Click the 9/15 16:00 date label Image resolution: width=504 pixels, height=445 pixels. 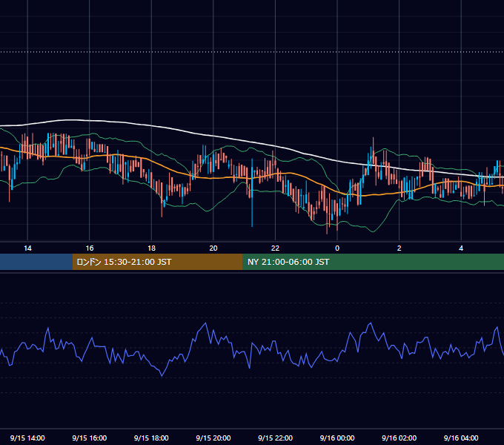[x=90, y=438]
